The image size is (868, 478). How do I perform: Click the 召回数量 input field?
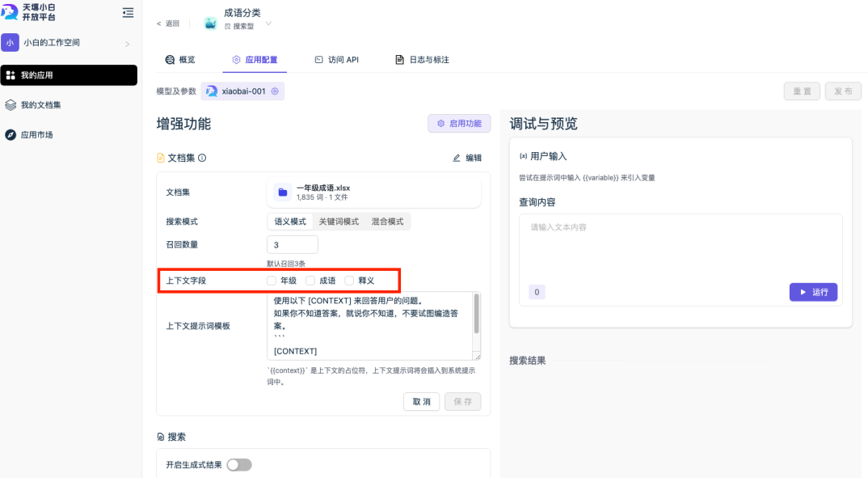click(293, 245)
